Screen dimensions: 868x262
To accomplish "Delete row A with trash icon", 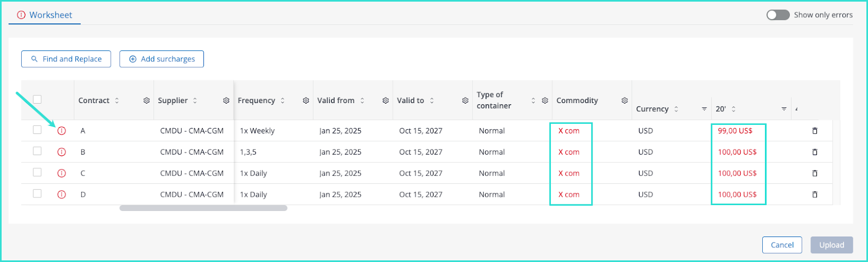I will [814, 131].
